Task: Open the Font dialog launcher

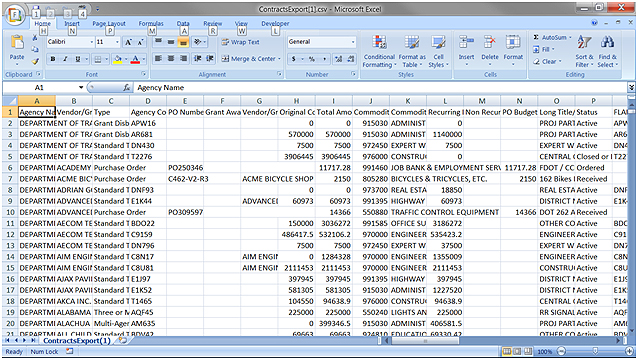Action: click(144, 74)
